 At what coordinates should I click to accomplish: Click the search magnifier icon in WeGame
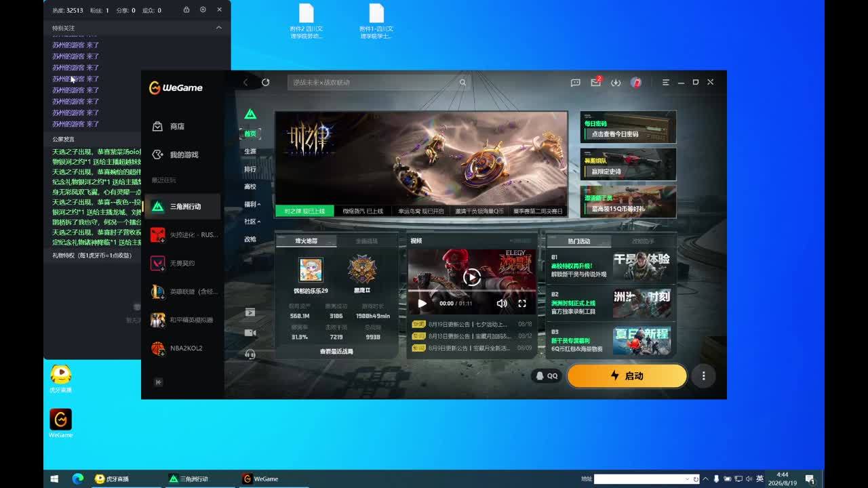463,83
